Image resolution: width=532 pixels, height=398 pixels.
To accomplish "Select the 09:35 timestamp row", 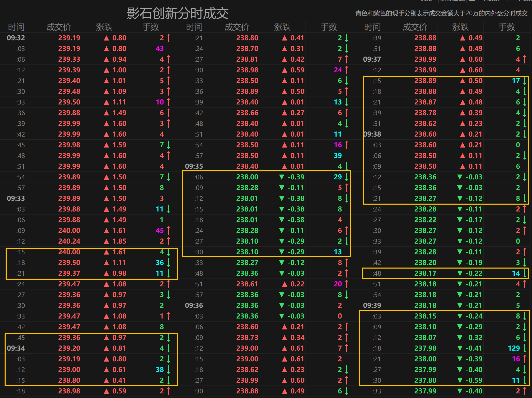I will (x=194, y=166).
